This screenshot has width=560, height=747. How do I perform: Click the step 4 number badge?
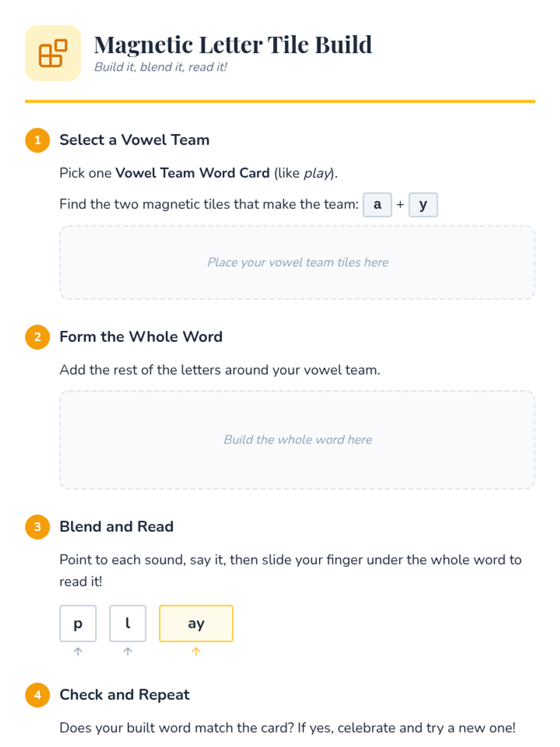38,695
